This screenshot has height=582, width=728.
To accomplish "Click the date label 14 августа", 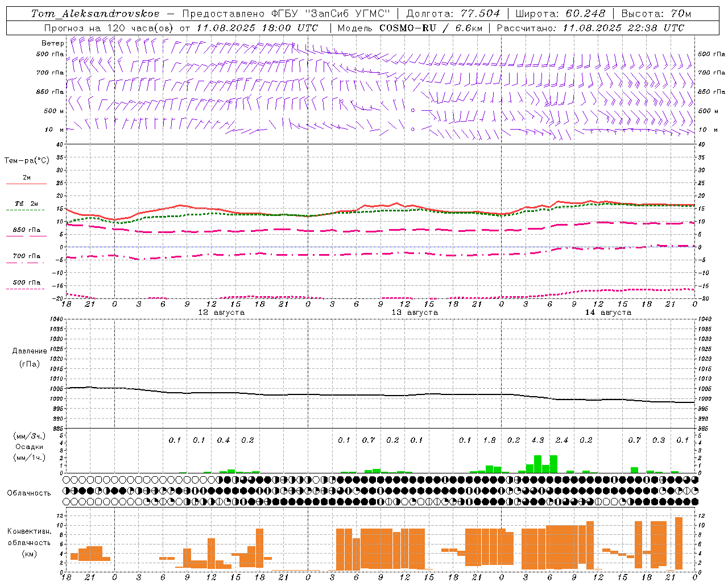I will point(608,313).
